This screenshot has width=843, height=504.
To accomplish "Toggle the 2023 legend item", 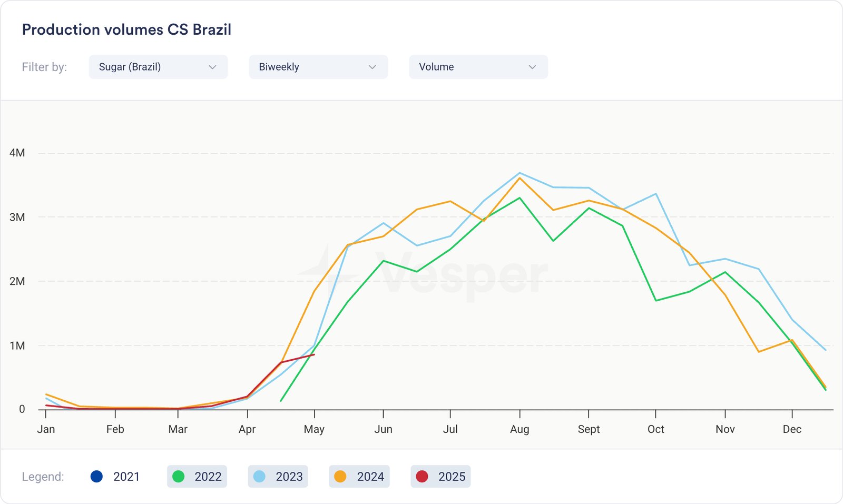I will coord(278,477).
